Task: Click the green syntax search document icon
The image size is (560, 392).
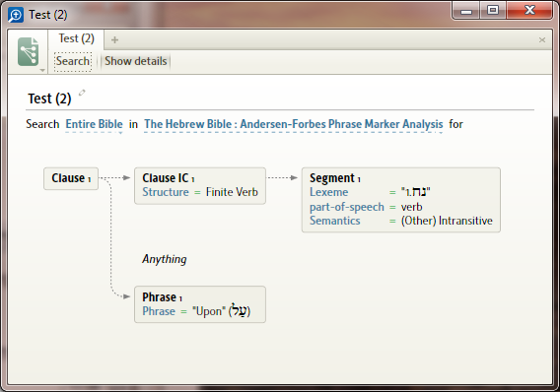Action: (x=29, y=52)
